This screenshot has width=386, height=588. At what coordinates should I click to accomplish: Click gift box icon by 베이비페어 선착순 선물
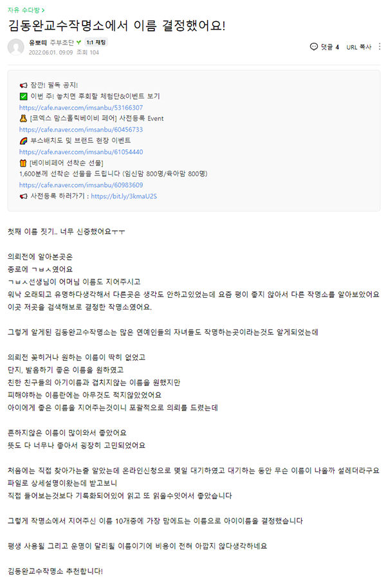(x=23, y=163)
